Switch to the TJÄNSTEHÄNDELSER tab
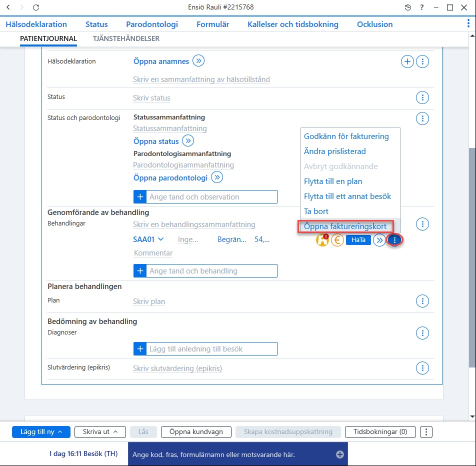Image resolution: width=476 pixels, height=466 pixels. click(126, 38)
